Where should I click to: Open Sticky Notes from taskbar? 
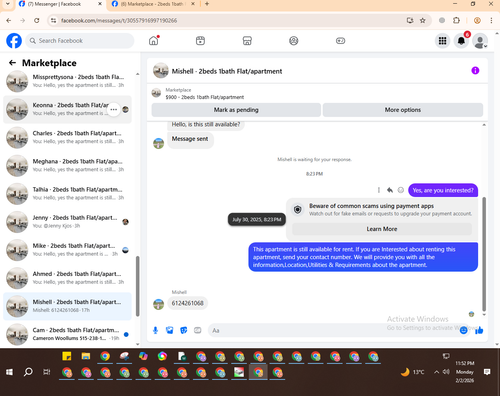[x=67, y=356]
